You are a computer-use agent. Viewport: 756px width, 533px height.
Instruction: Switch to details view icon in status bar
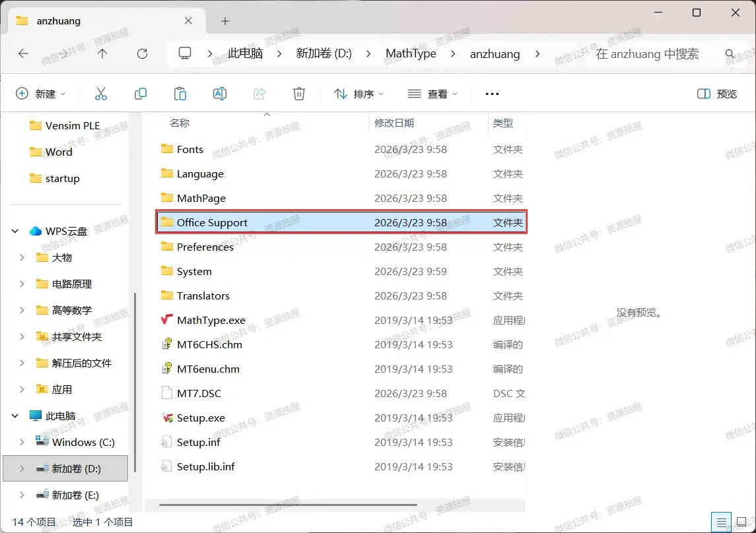click(721, 522)
